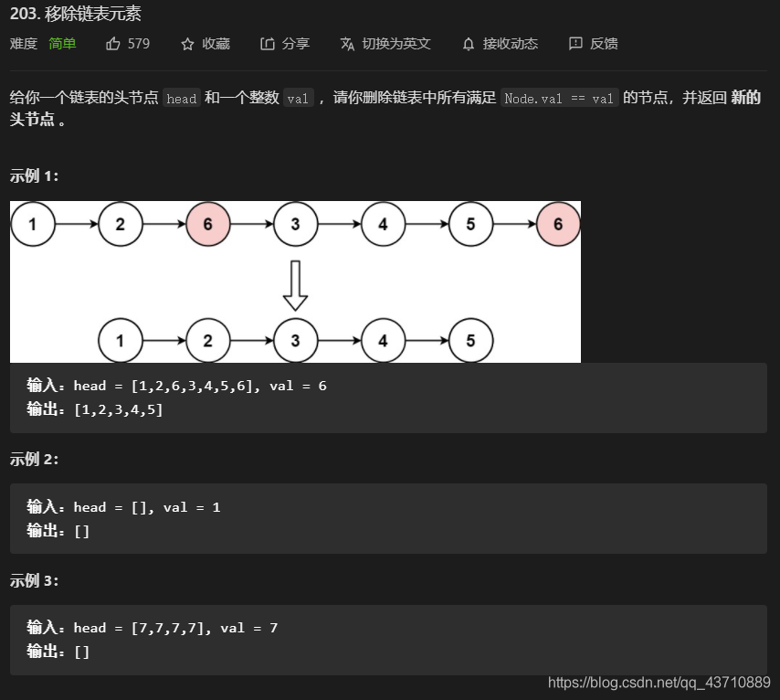Click the 分享 share label
780x700 pixels.
(296, 44)
